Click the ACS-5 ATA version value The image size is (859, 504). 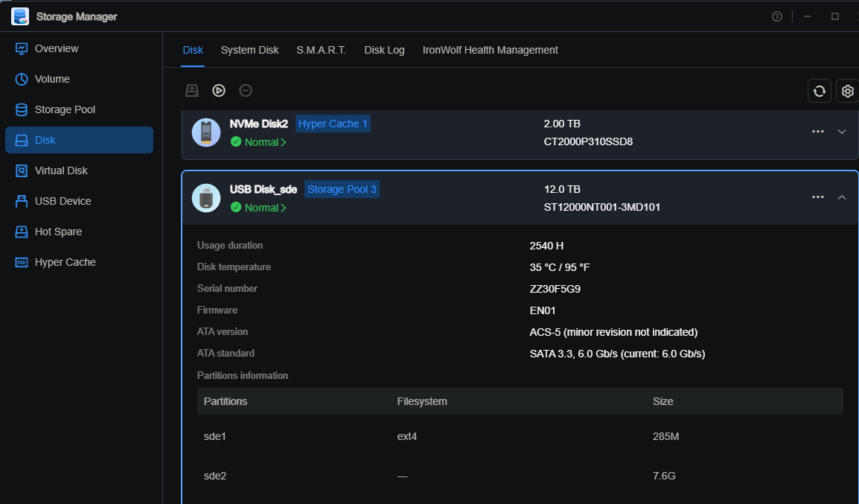tap(613, 332)
